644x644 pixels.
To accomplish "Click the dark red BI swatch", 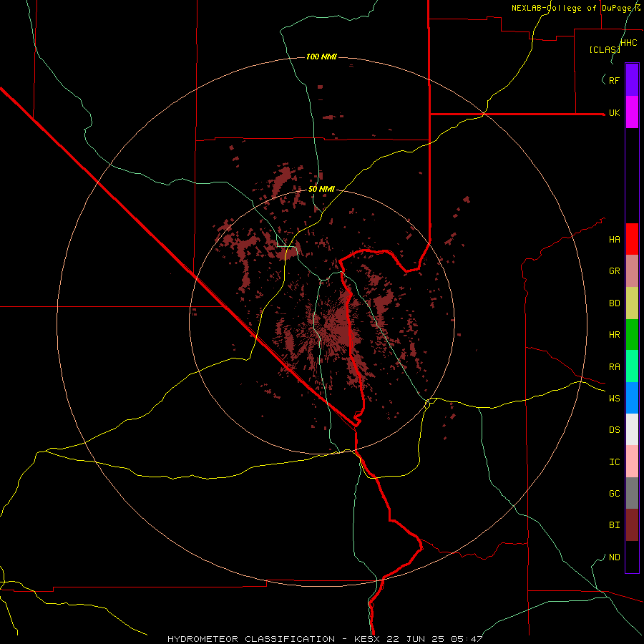I will 632,525.
